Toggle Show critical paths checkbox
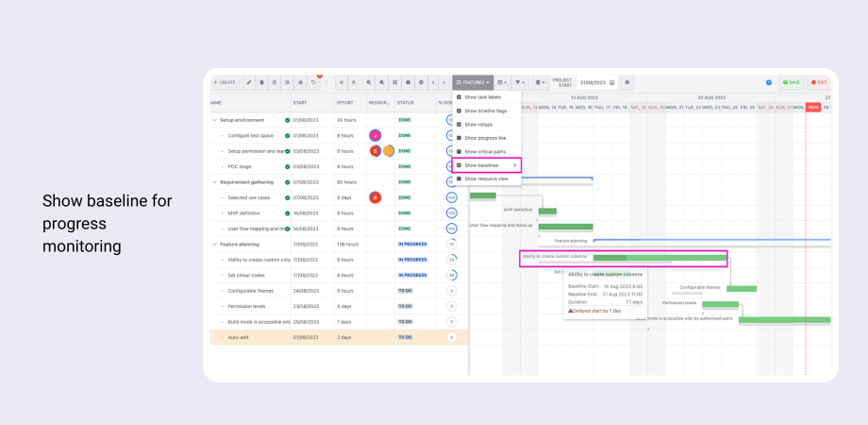This screenshot has width=868, height=425. coord(459,152)
